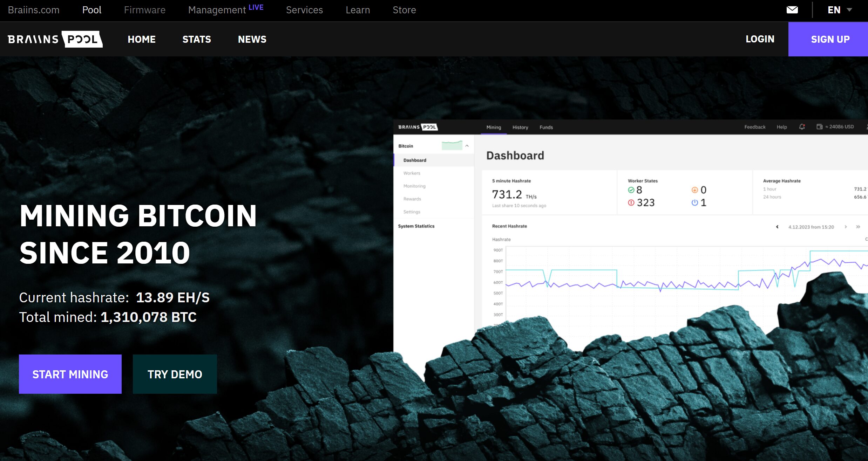Collapse the Bitcoin sidebar section chevron

click(x=467, y=146)
